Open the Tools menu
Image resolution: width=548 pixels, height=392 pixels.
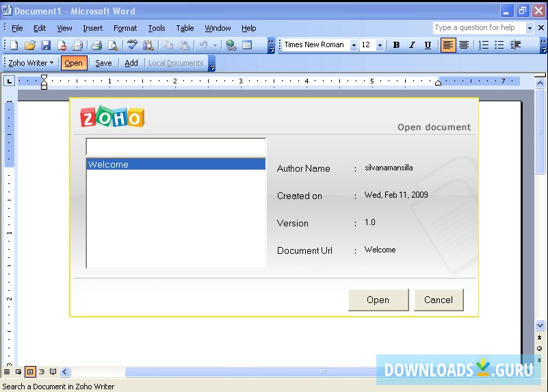click(156, 28)
